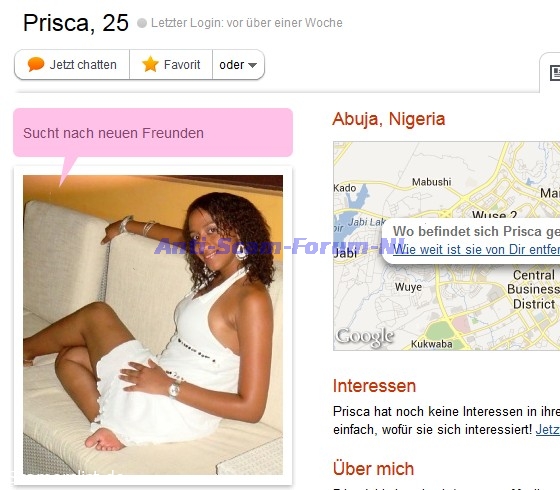This screenshot has width=560, height=490.
Task: Click the orange chat bubble icon
Action: (36, 64)
